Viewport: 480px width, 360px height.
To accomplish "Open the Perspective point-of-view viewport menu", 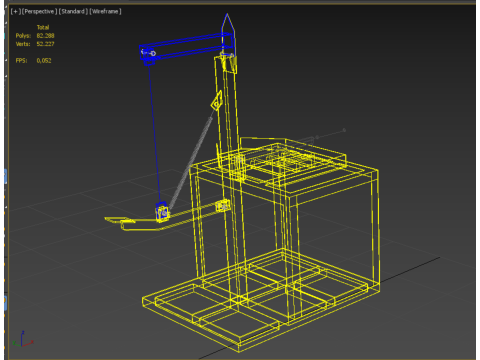I will [39, 11].
